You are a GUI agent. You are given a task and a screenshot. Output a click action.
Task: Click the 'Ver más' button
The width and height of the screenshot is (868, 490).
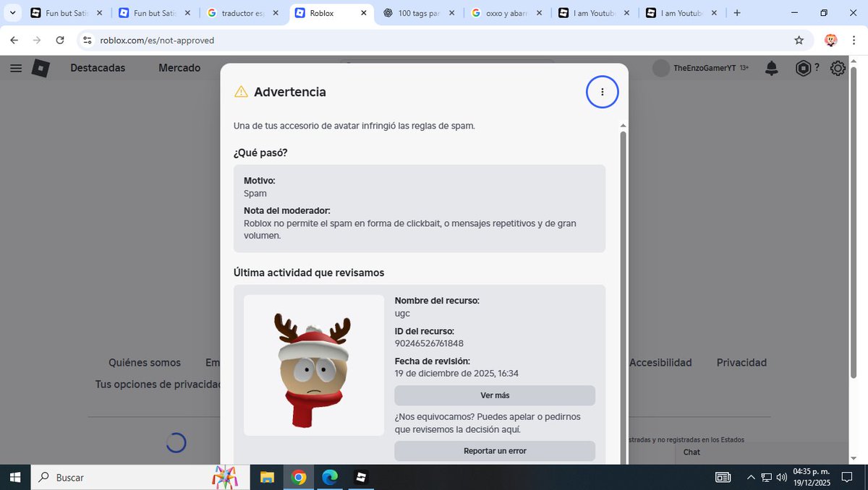[x=495, y=395]
